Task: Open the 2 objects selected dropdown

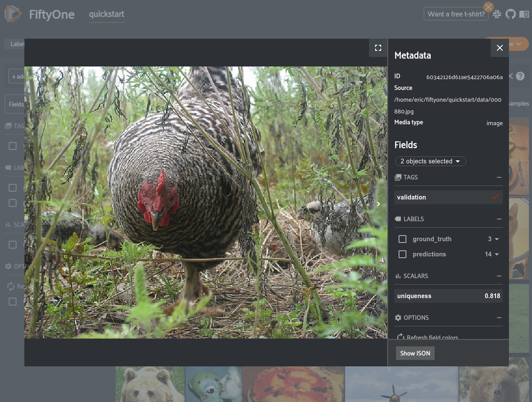Action: point(430,161)
